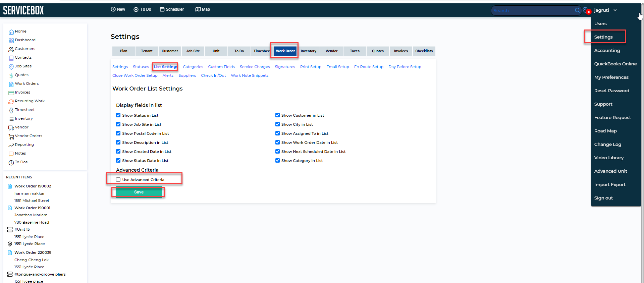644x283 pixels.
Task: Click the map icon in top bar
Action: point(198,9)
